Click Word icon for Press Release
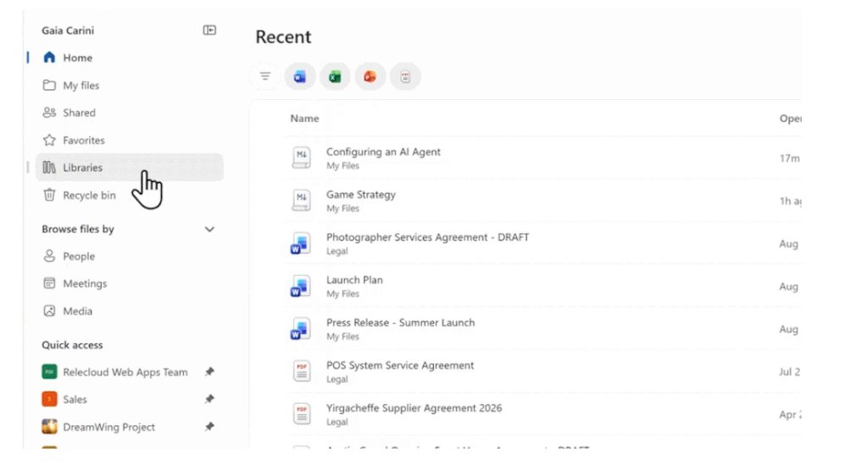The image size is (868, 465). pyautogui.click(x=300, y=329)
